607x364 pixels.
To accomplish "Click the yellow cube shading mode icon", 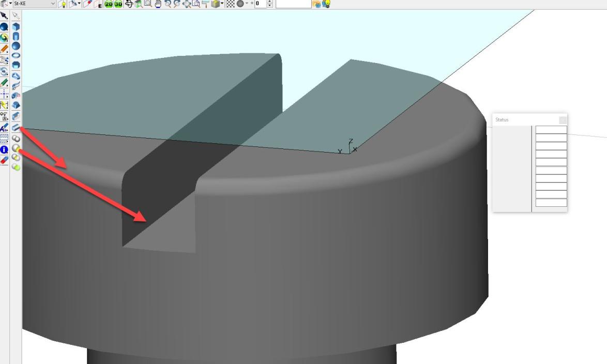I will coord(215,4).
